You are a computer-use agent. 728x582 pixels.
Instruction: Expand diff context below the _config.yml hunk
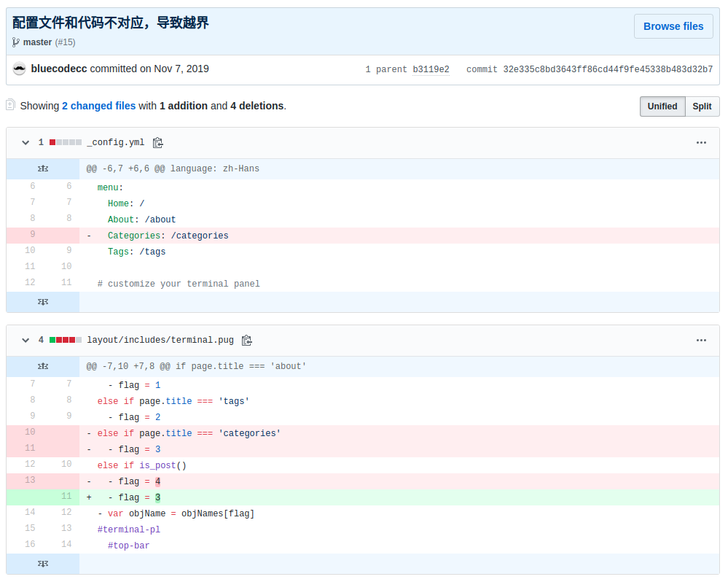pyautogui.click(x=42, y=301)
